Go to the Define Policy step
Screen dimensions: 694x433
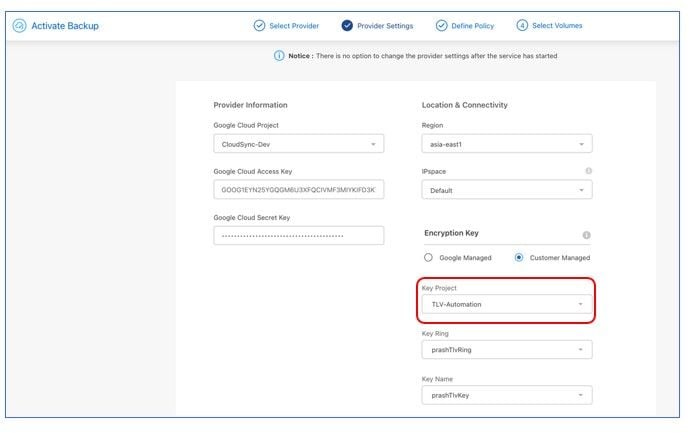[472, 26]
